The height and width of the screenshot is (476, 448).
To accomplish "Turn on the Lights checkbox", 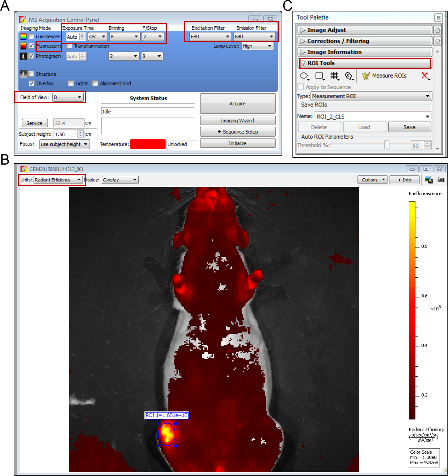I will 71,83.
